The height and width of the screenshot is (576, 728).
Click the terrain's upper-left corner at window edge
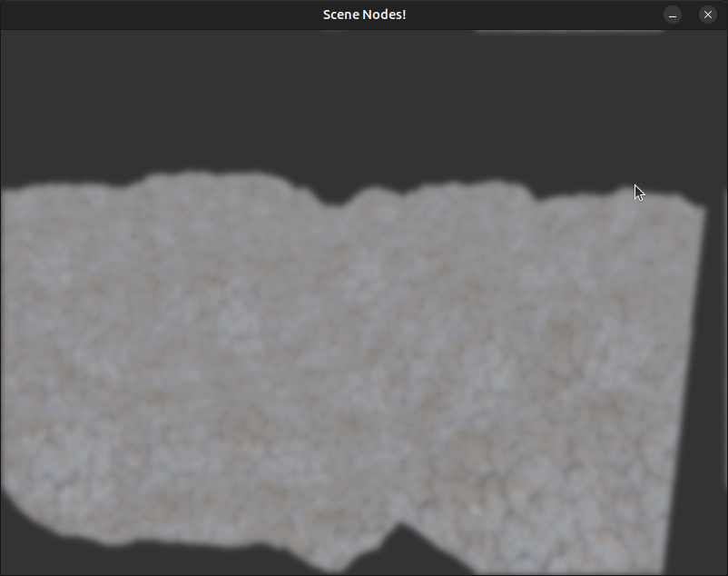coord(7,193)
